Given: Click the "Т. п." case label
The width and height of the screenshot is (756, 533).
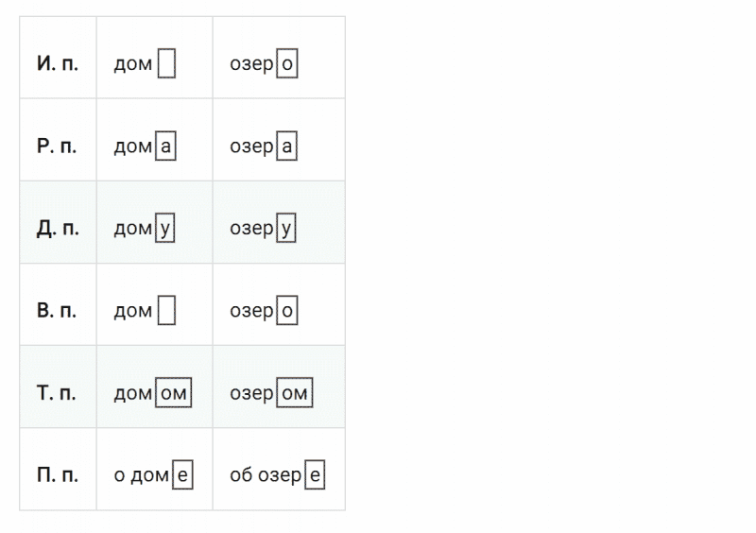Looking at the screenshot, I should (x=58, y=393).
